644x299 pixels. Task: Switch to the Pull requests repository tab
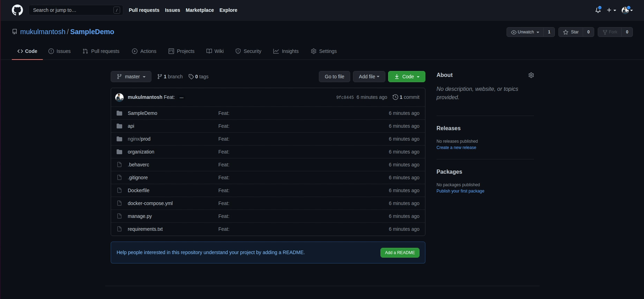(101, 51)
